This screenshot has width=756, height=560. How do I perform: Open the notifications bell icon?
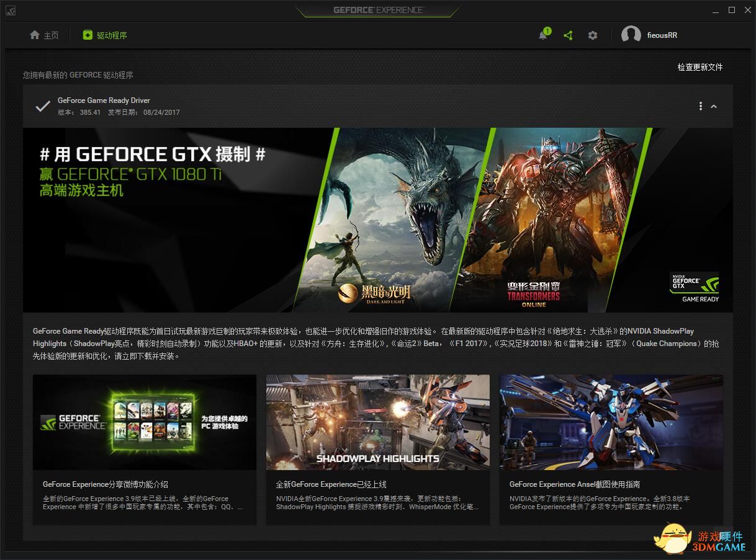[543, 35]
